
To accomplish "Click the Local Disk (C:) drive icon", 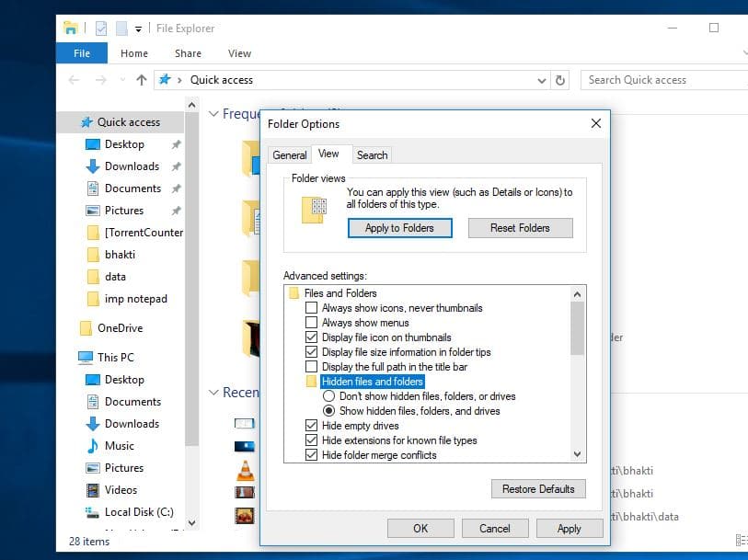I will coord(92,512).
